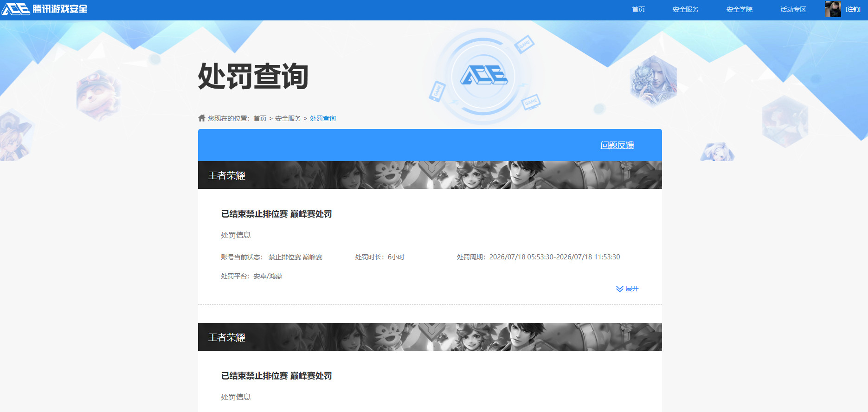Screen dimensions: 868x412
Task: Go to 首页 in the breadcrumb
Action: (x=260, y=118)
